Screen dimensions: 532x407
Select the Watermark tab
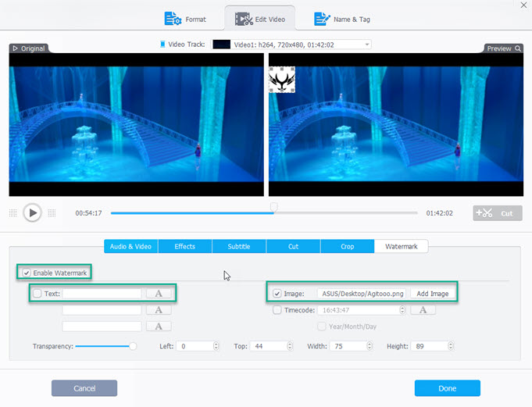[x=401, y=246]
